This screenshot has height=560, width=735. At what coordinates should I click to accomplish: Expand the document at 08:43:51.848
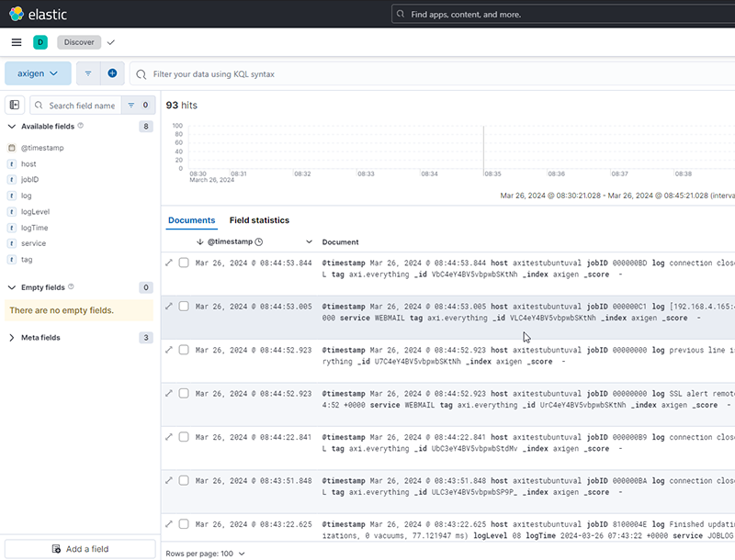169,480
